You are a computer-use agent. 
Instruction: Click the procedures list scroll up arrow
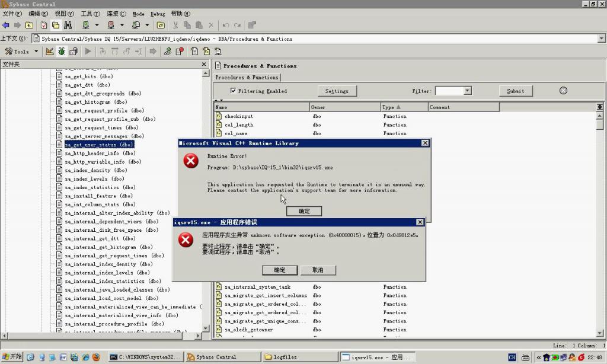click(600, 116)
